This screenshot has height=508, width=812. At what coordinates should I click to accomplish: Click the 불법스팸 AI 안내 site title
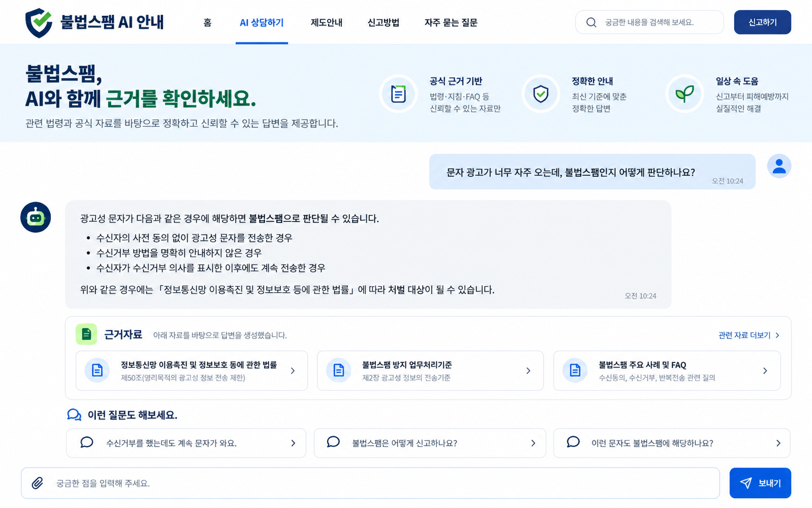(112, 23)
